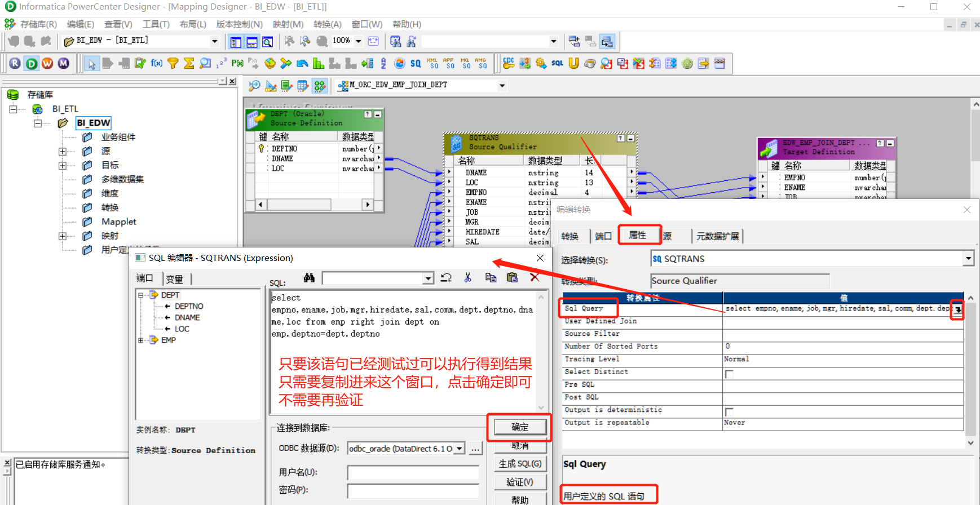Open the SQL editor search combo dropdown
This screenshot has height=505, width=980.
tap(428, 278)
